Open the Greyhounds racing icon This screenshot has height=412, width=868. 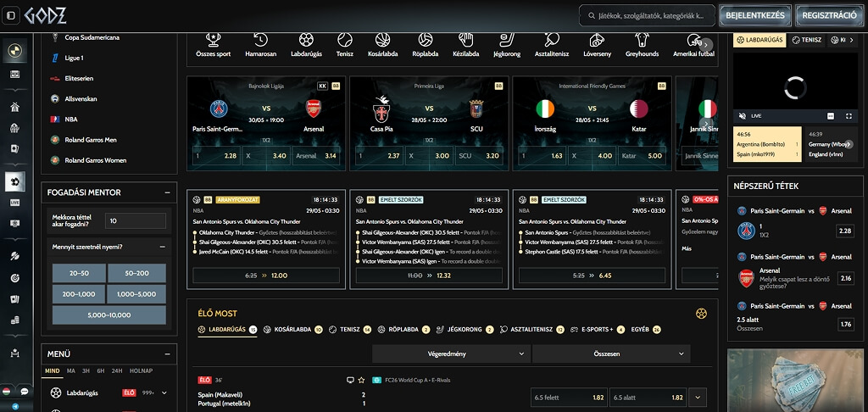pyautogui.click(x=643, y=40)
